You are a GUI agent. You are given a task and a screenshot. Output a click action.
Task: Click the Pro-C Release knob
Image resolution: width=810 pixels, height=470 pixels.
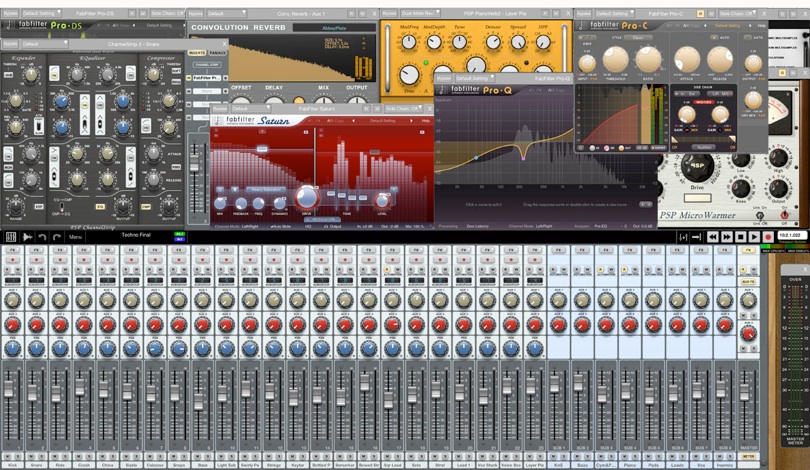(x=720, y=59)
